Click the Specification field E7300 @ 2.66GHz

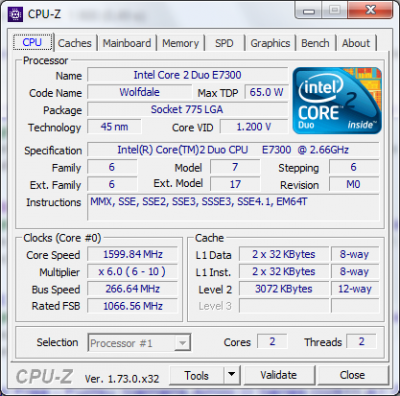(x=233, y=150)
